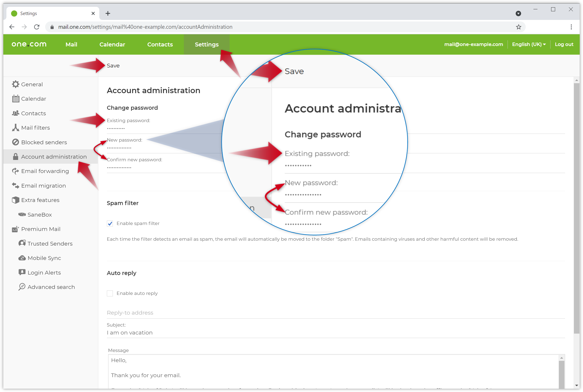Check the Enable spam filter option
The image size is (583, 392).
(110, 223)
